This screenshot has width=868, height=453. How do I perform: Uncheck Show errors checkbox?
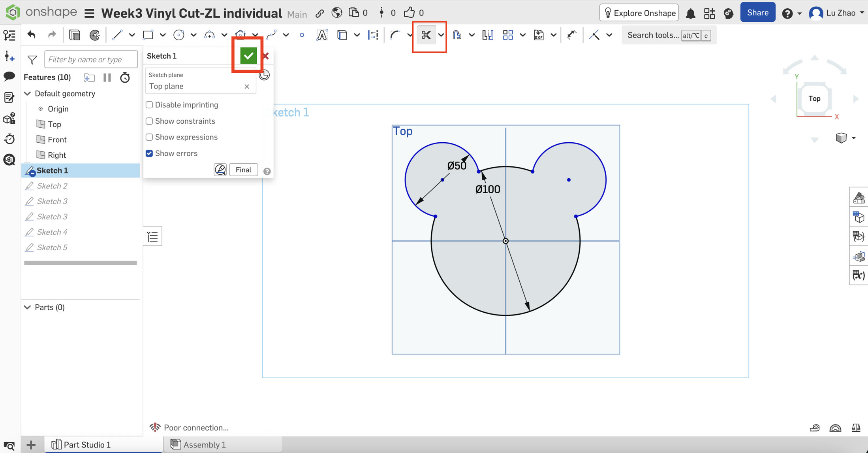click(x=149, y=153)
